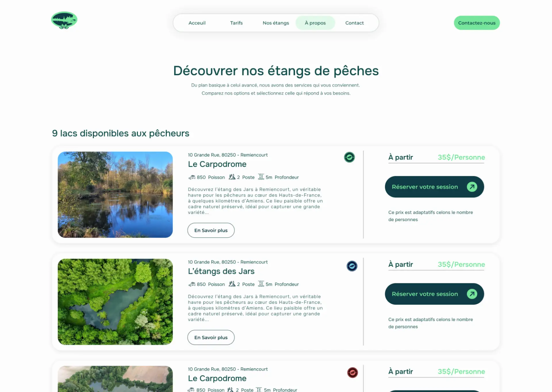The height and width of the screenshot is (392, 552).
Task: Click the blue fish badge on L'étangs des Jars
Action: [x=352, y=266]
